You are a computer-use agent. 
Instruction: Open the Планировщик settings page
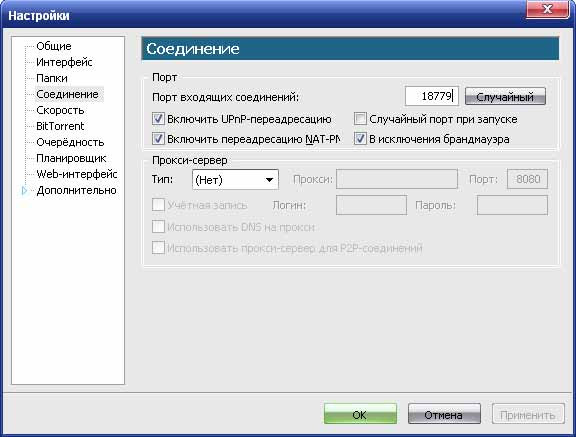click(x=71, y=158)
